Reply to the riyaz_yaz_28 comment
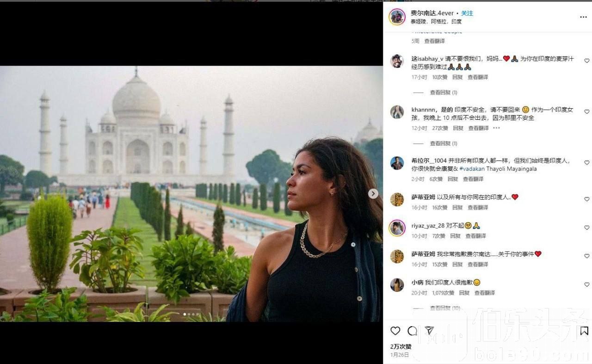 [x=456, y=236]
